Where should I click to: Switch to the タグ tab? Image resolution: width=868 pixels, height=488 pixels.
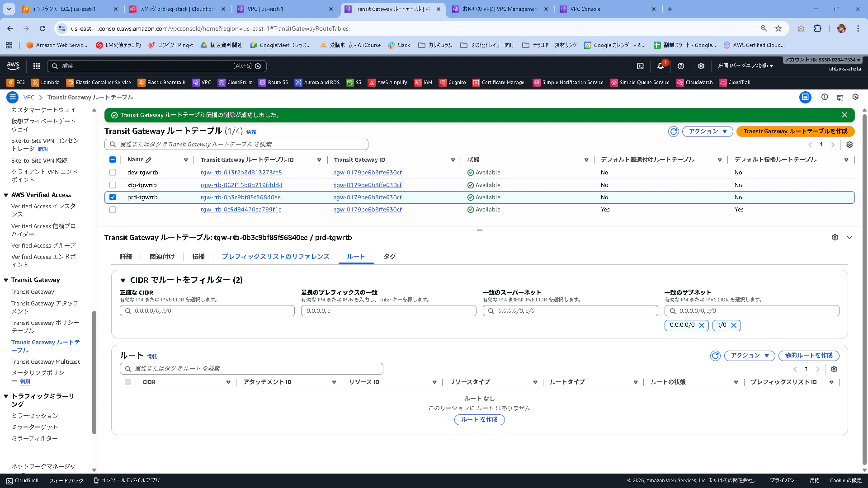coord(389,257)
